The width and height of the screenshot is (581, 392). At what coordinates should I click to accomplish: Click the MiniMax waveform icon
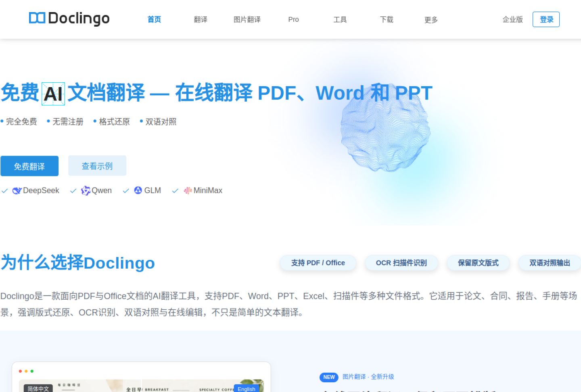188,190
